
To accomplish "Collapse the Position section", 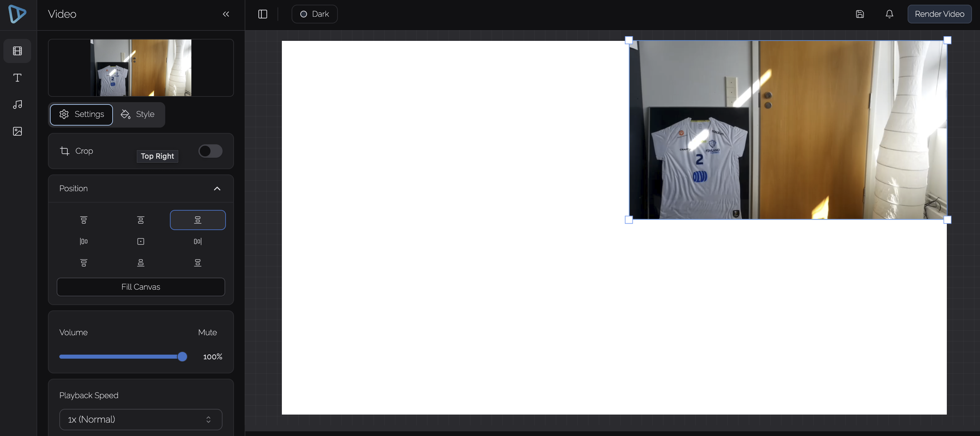I will (217, 189).
